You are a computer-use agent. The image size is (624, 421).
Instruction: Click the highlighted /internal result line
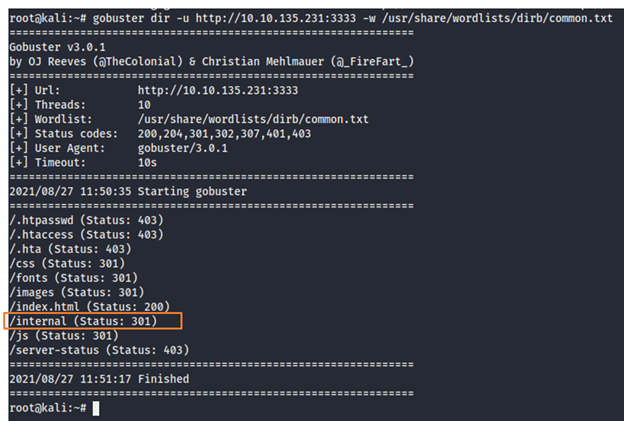point(83,321)
